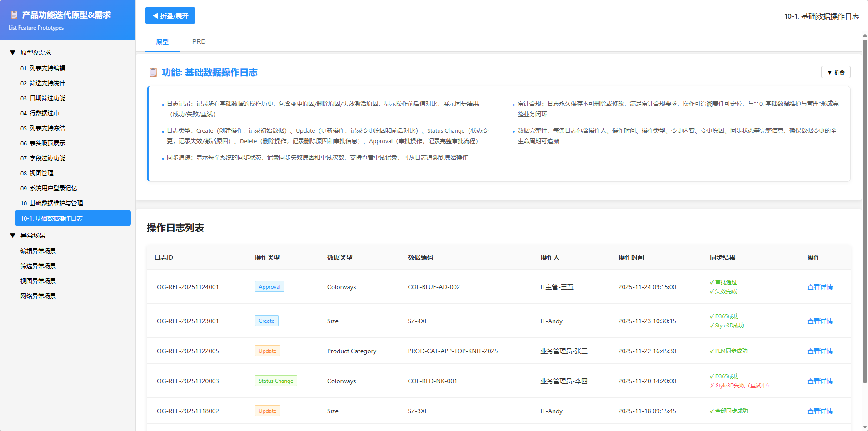
Task: Click the clipboard icon next to 功能 heading
Action: (x=153, y=72)
